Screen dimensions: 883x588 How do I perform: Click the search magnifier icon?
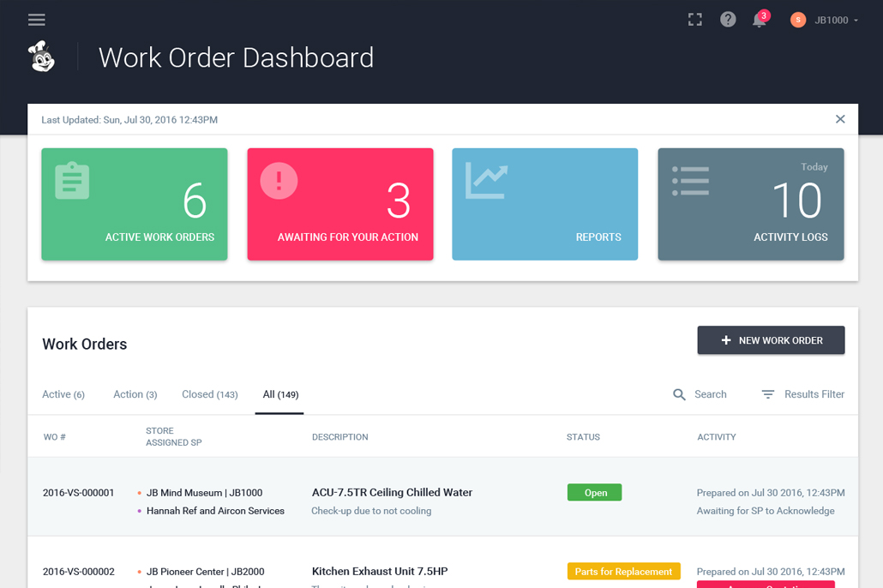679,394
